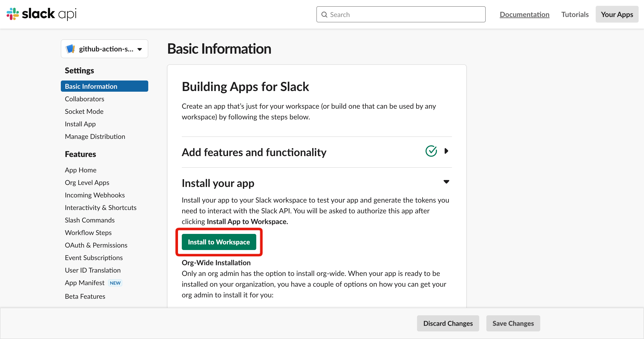Open Incoming Webhooks feature page
This screenshot has width=644, height=339.
point(95,195)
